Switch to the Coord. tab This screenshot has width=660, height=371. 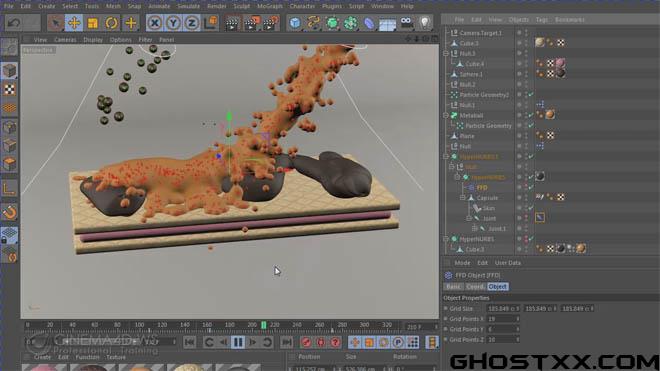(475, 286)
